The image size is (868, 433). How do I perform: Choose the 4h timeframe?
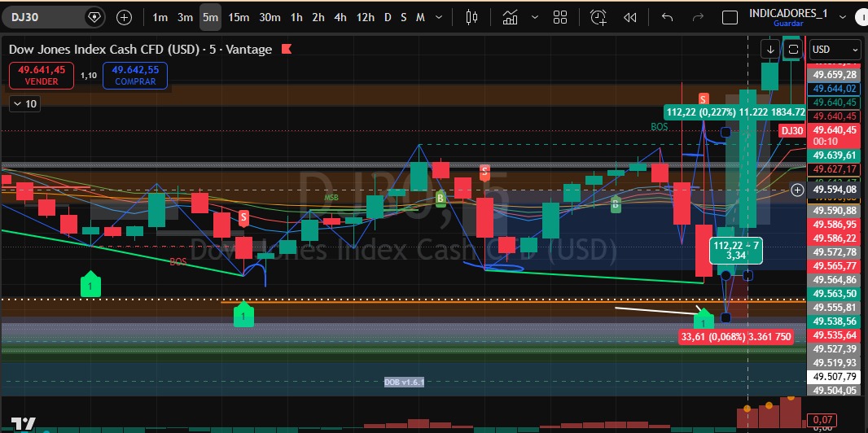click(x=340, y=18)
